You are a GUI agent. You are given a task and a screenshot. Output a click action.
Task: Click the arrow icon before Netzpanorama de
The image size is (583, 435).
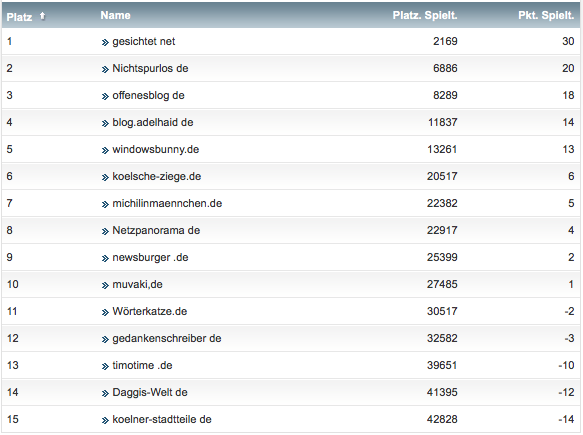point(105,232)
